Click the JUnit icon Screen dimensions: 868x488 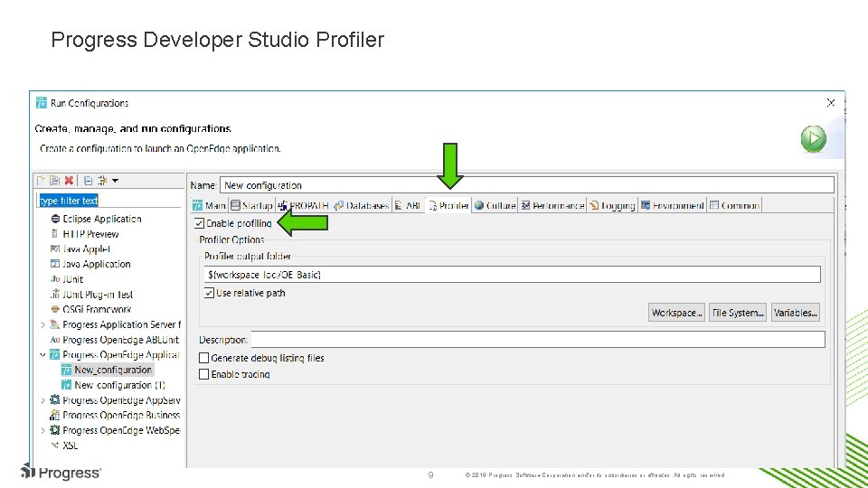click(55, 279)
